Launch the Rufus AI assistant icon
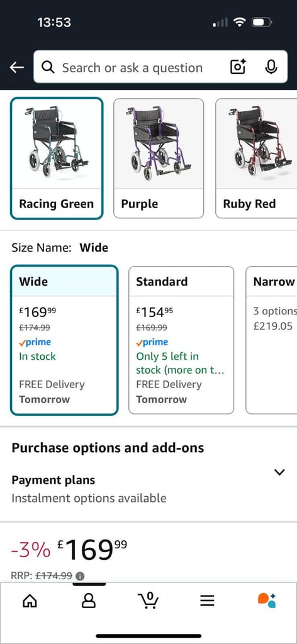Screen dimensions: 297x644 pos(267,601)
